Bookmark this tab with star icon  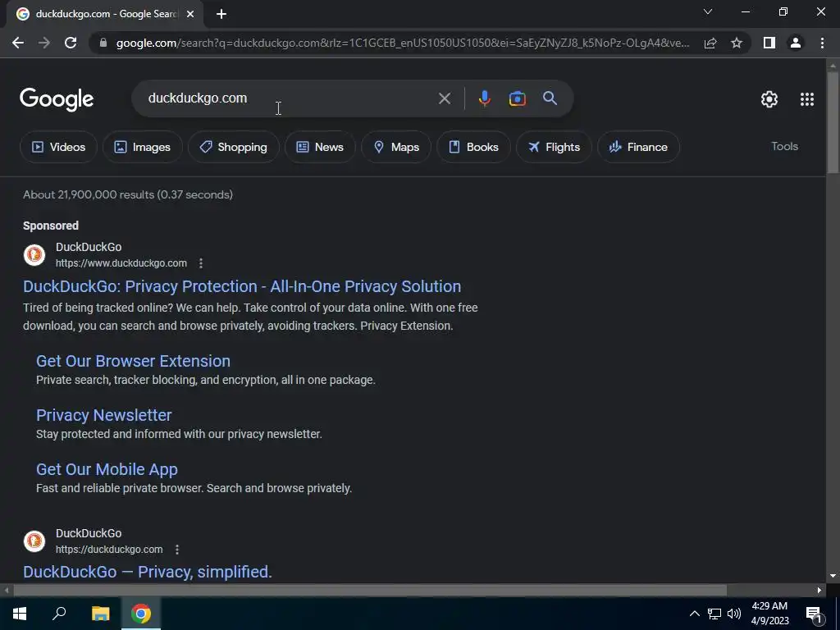point(737,43)
